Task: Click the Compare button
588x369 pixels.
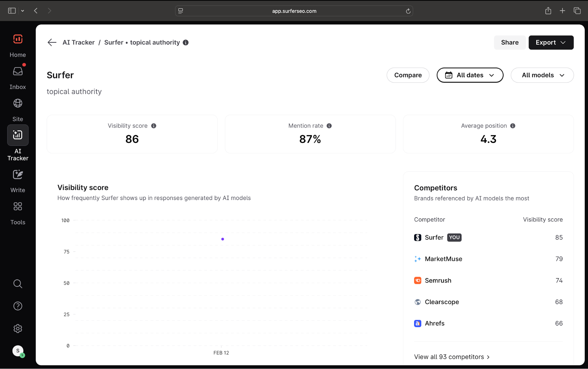Action: click(x=408, y=75)
